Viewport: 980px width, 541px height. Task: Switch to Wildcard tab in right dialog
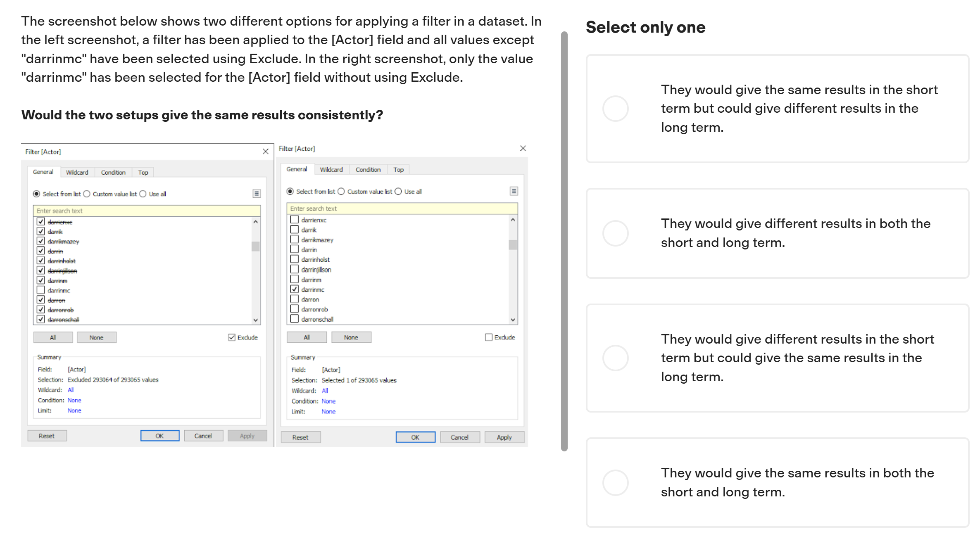tap(331, 169)
